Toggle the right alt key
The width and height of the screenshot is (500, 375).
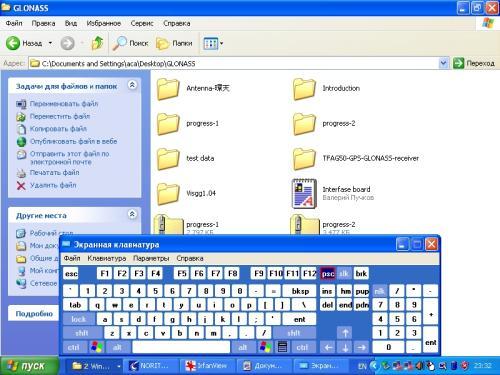(x=243, y=347)
